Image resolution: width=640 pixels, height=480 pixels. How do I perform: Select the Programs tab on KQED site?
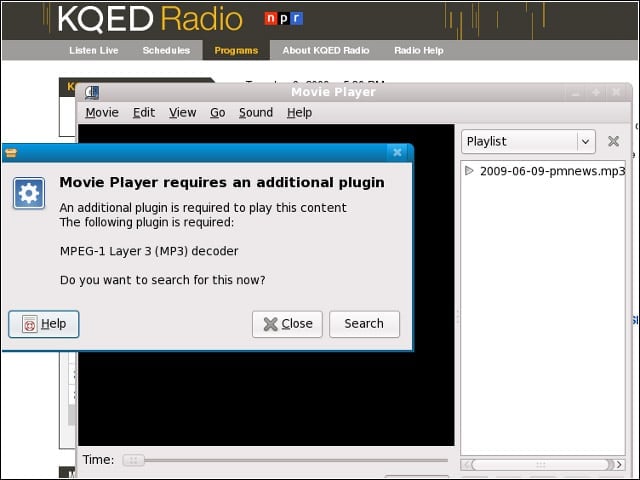click(236, 50)
